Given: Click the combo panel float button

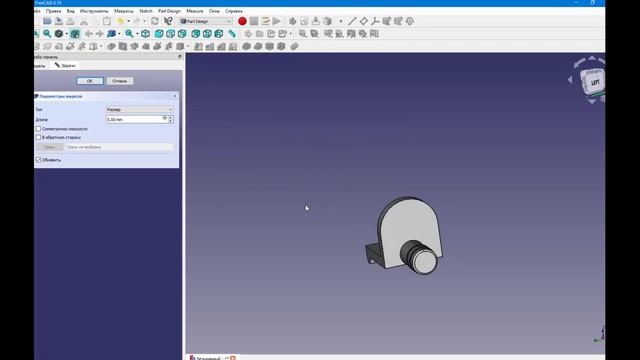Looking at the screenshot, I should click(180, 57).
